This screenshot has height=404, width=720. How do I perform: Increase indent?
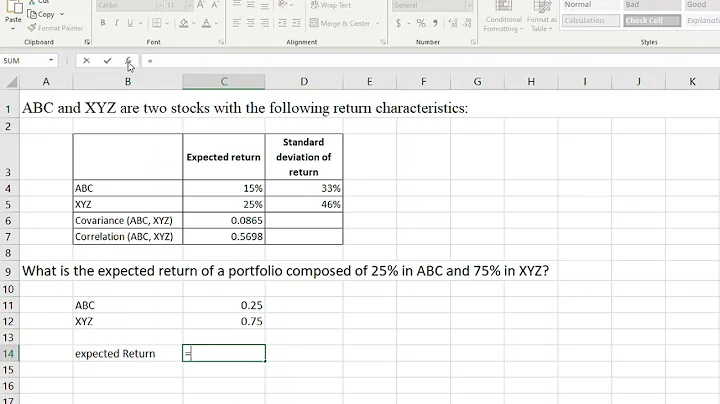tap(297, 23)
